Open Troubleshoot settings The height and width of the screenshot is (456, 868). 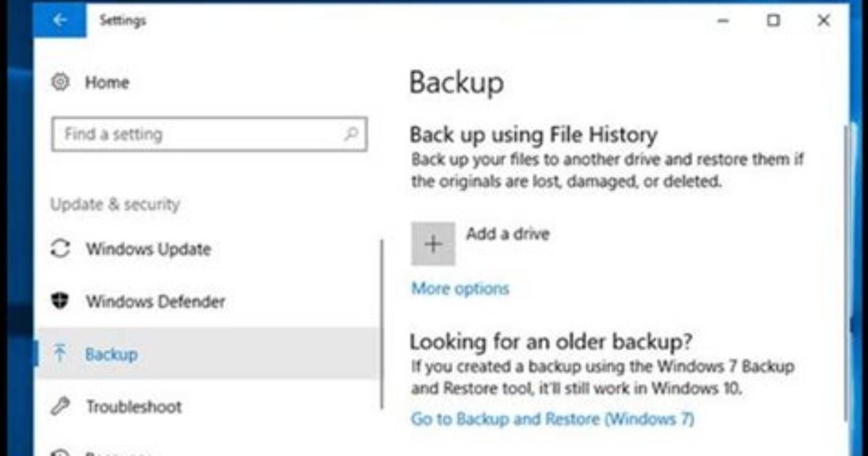(x=134, y=407)
